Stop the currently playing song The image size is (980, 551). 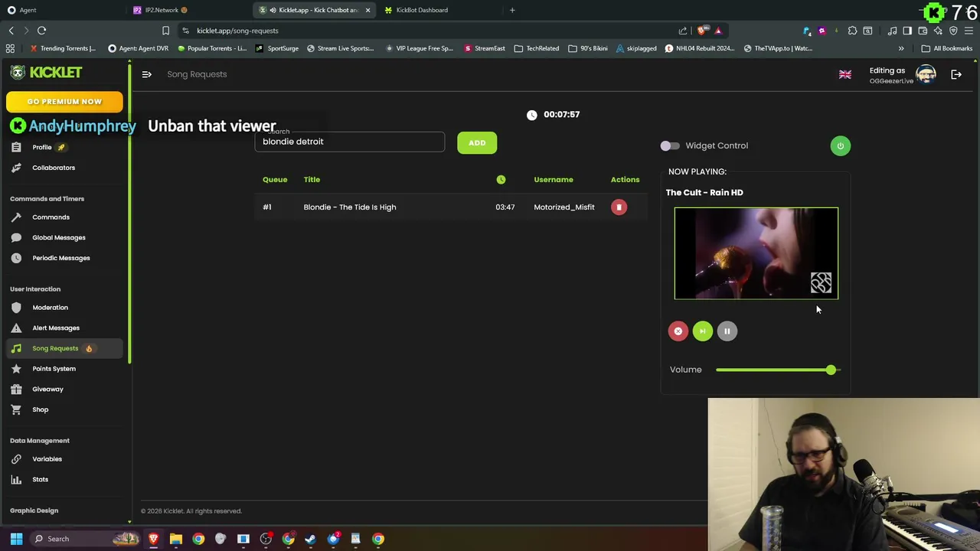[678, 331]
